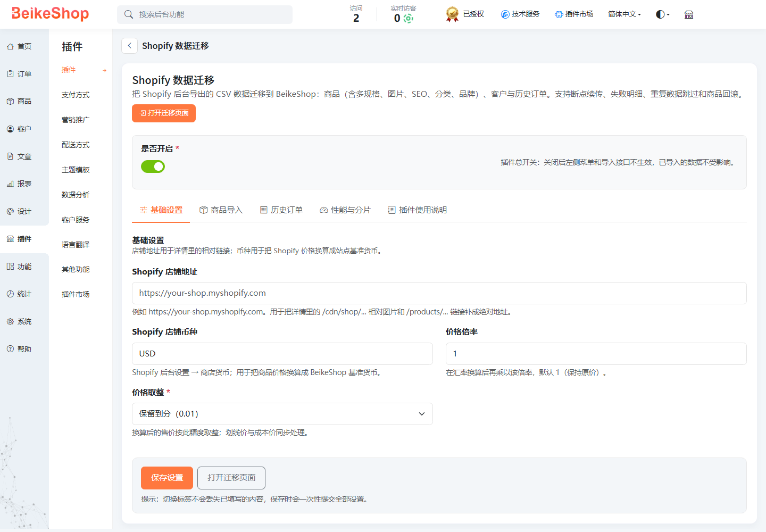Viewport: 766px width, 532px height.
Task: Select 语言翻译 in the submenu
Action: click(x=76, y=245)
